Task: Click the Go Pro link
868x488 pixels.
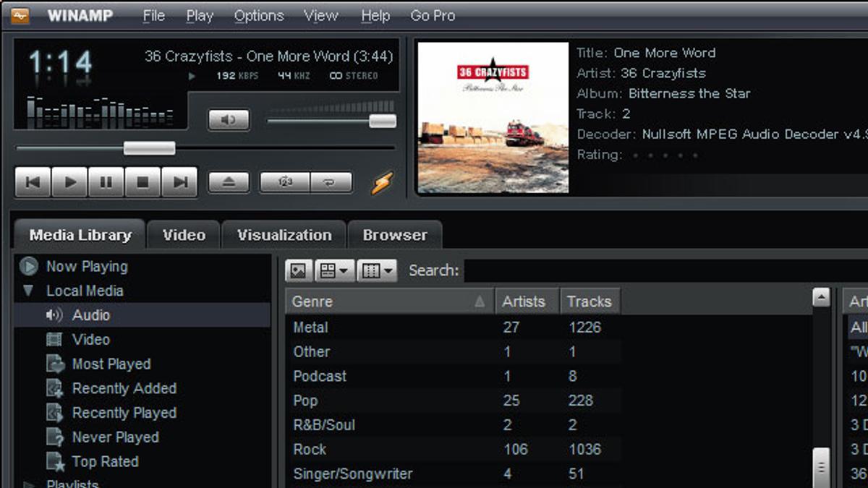Action: 433,15
